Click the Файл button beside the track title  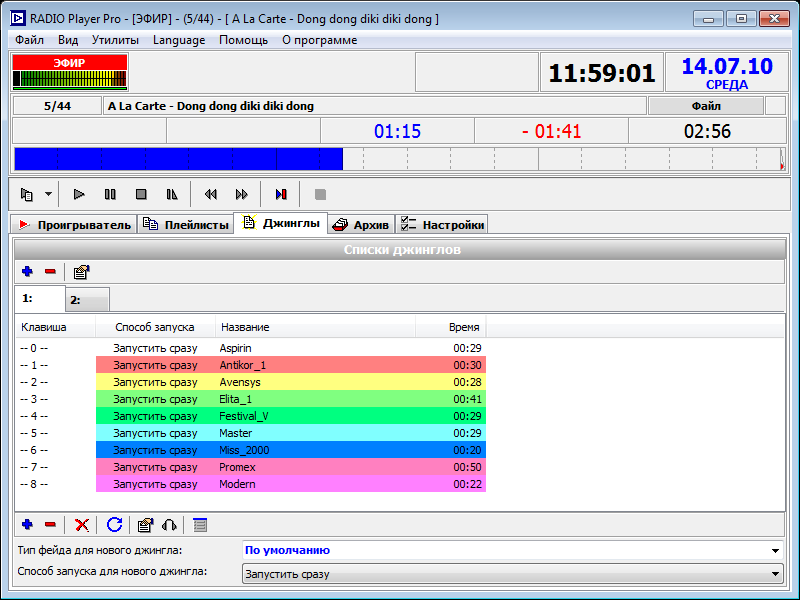706,106
